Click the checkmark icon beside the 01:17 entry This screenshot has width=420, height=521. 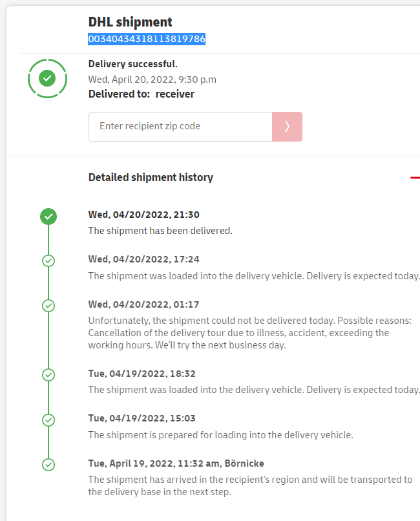tap(48, 306)
